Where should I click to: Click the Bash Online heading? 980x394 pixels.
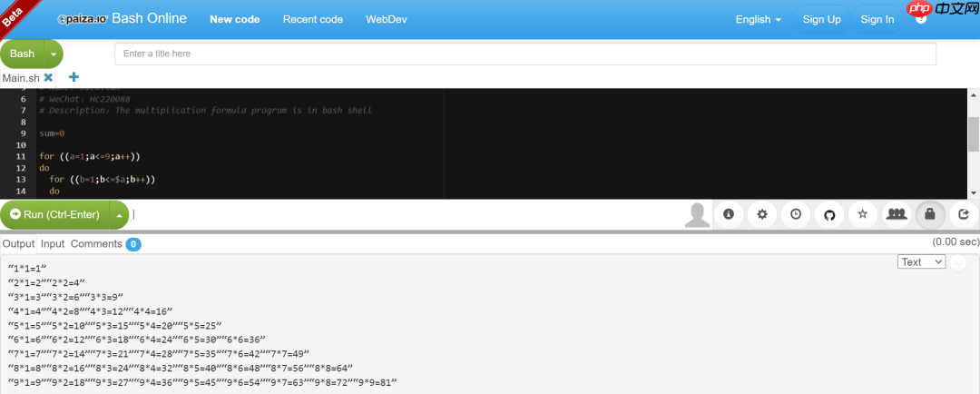pos(150,18)
